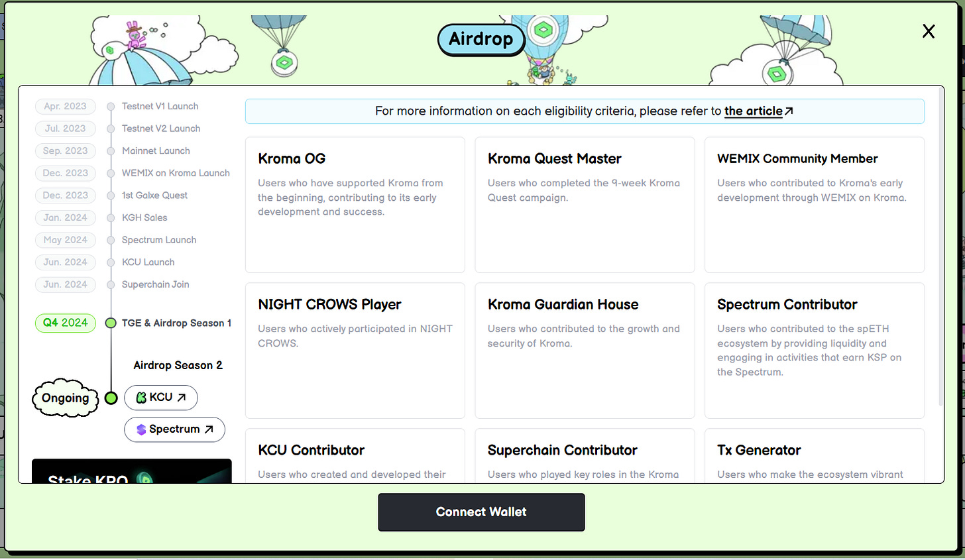Click the 1st Galxe Quest timeline entry
Screen dimensions: 965x560
pos(154,196)
